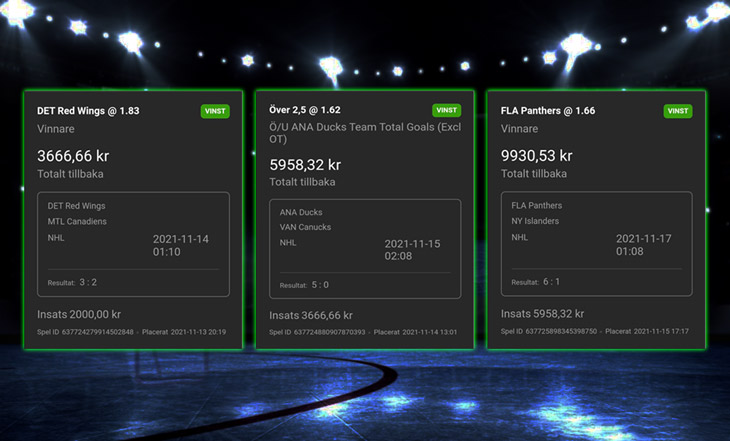Click the DET Red Wings vs MTL Canadiens match box
The height and width of the screenshot is (441, 730).
pyautogui.click(x=133, y=244)
